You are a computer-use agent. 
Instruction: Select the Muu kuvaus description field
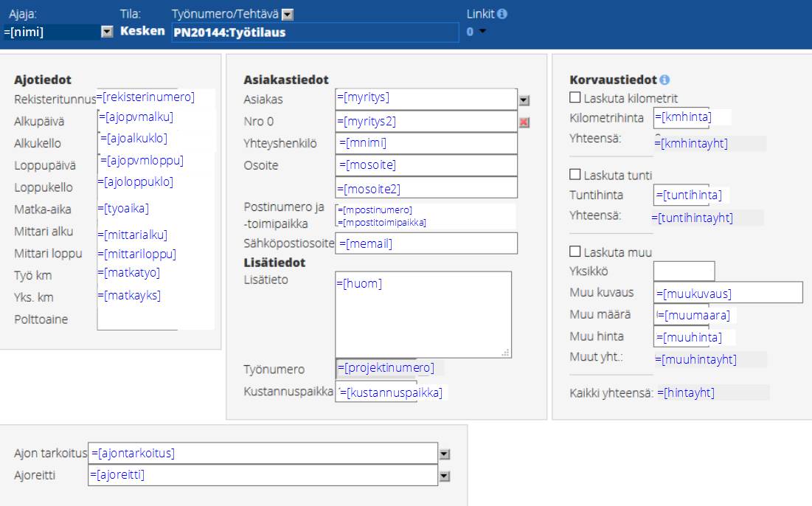coord(728,293)
